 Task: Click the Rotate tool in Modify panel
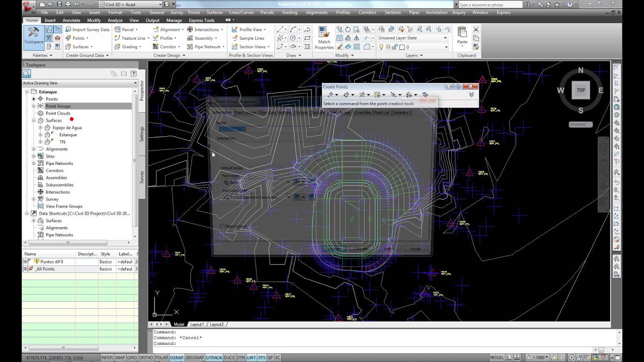pos(349,29)
